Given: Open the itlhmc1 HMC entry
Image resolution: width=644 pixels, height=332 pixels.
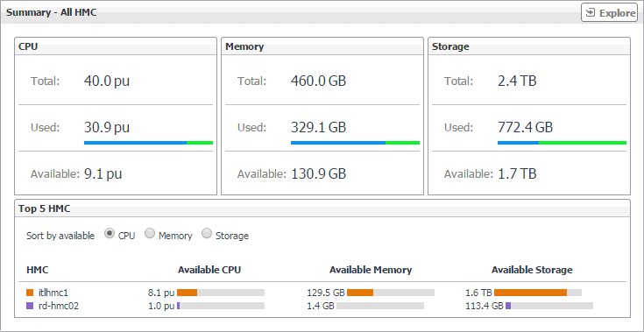Looking at the screenshot, I should 53,293.
